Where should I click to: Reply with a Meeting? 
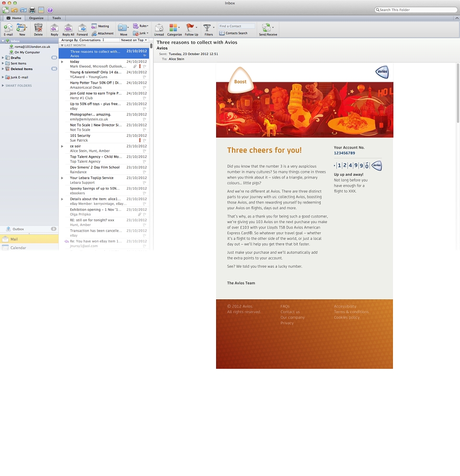100,26
